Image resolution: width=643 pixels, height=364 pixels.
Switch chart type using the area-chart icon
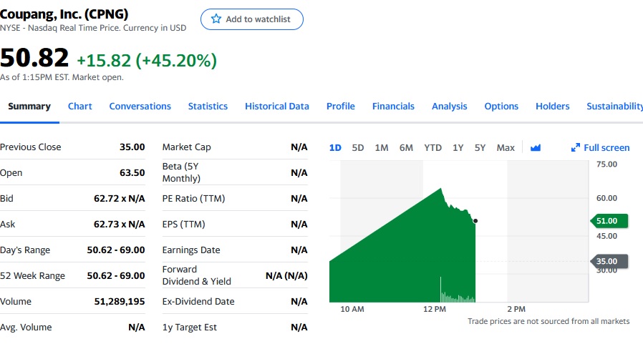535,148
